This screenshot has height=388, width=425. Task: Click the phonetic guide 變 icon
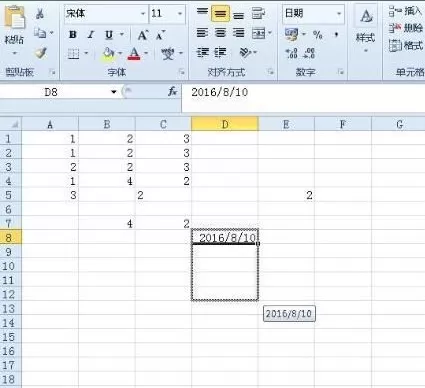pos(168,53)
